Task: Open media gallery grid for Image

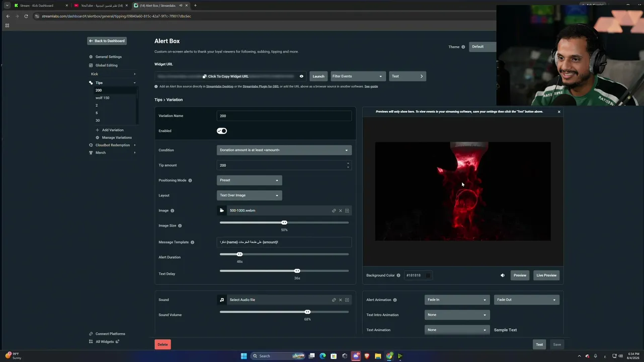Action: 347,211
